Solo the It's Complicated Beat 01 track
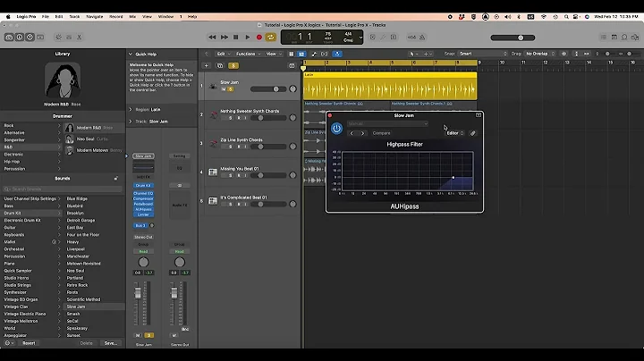The image size is (644, 361). tap(231, 204)
